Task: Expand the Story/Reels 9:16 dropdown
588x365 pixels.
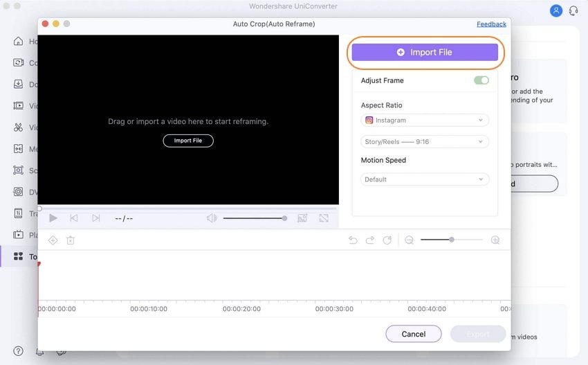Action: (x=425, y=141)
